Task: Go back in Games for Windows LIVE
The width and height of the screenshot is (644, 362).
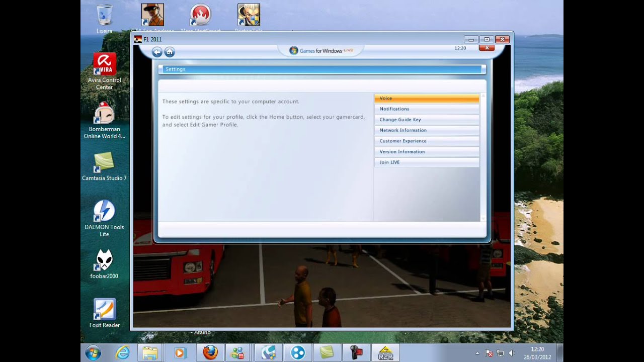Action: [157, 52]
